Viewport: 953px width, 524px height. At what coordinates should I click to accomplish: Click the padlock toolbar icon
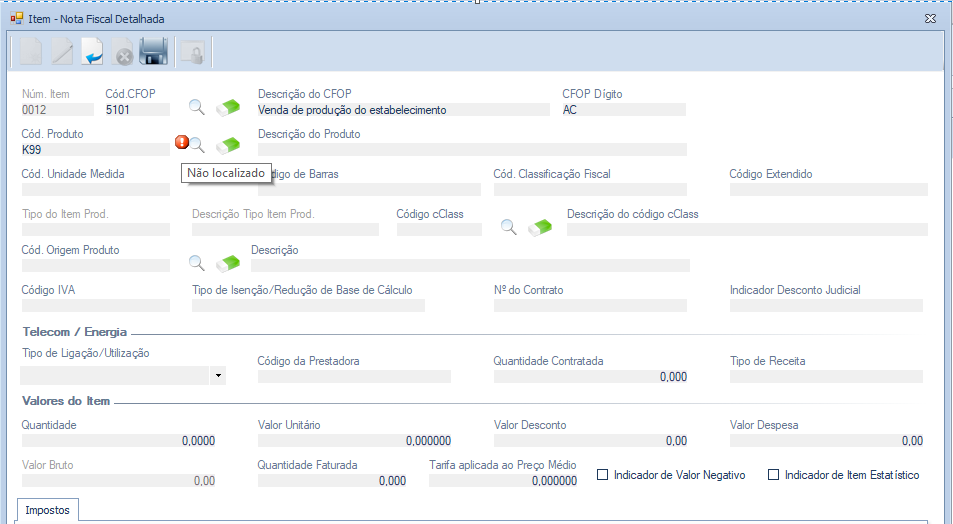(194, 53)
